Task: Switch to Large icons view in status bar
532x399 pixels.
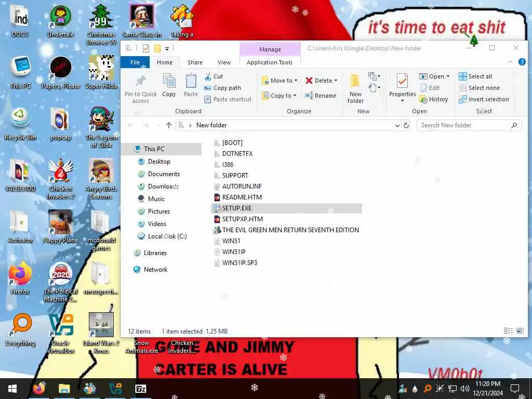Action: (x=520, y=331)
